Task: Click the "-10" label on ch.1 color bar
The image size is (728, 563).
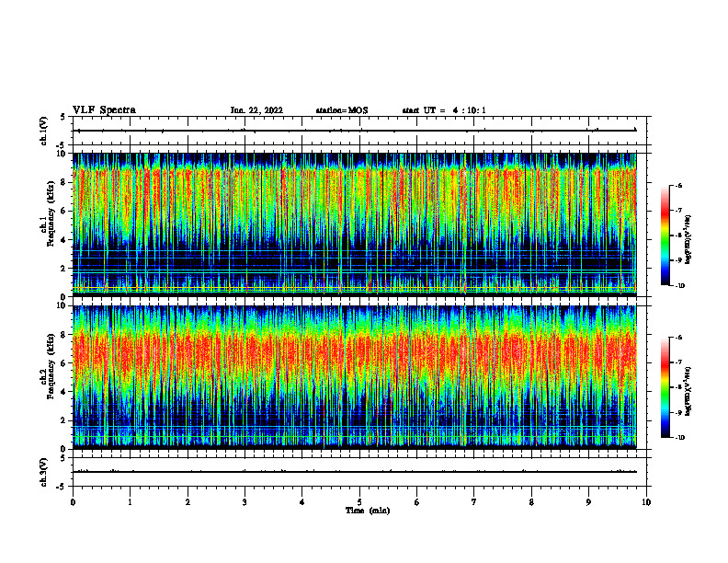Action: 679,286
